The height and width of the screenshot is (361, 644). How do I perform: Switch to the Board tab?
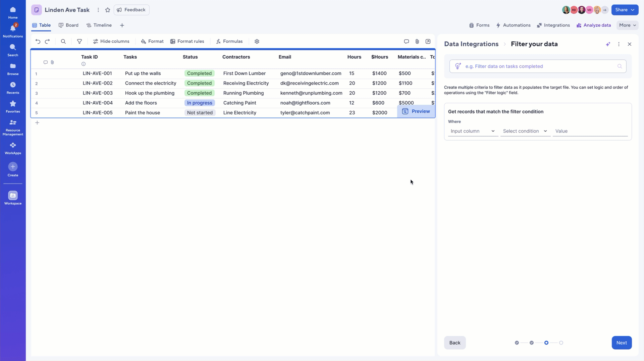click(68, 25)
